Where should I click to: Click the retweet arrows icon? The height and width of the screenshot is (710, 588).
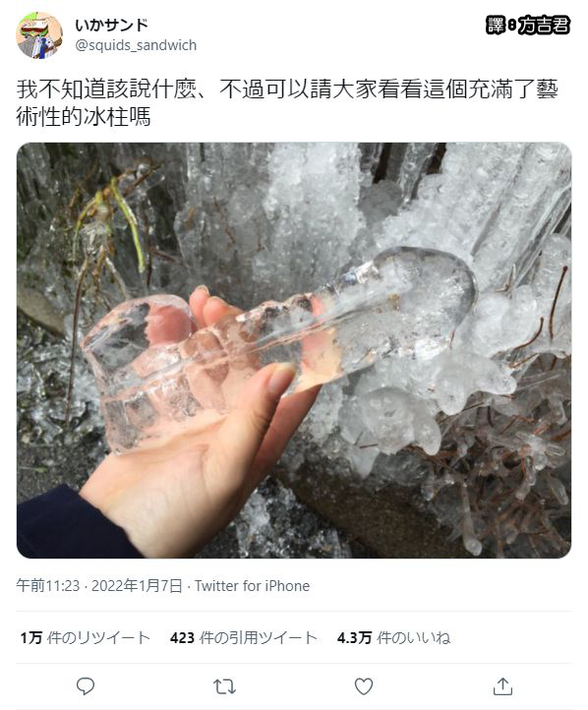[224, 686]
